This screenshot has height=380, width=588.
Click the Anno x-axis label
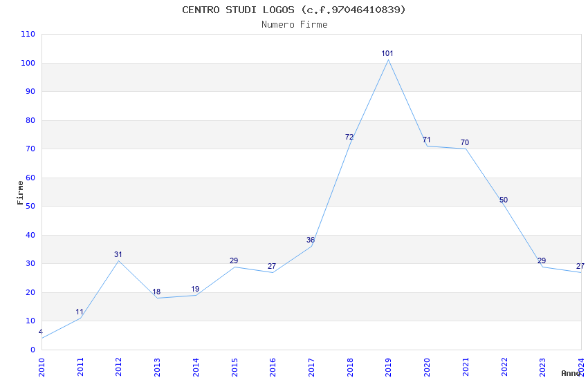[571, 373]
